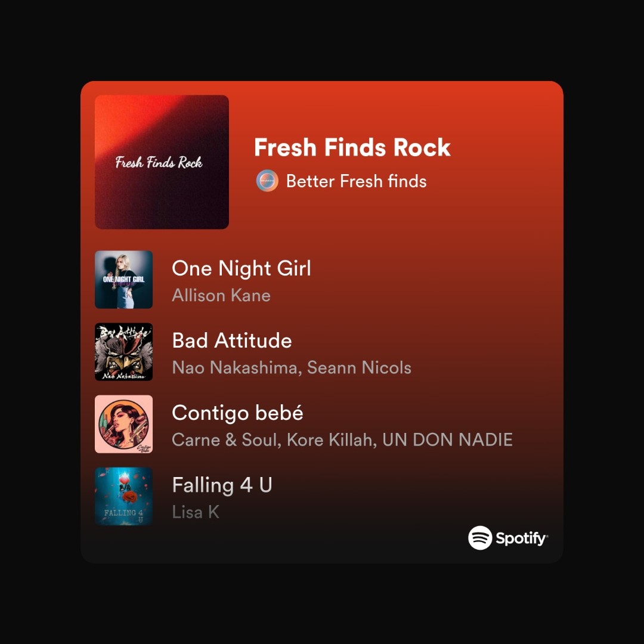The image size is (644, 644).
Task: Play the One Night Girl track title
Action: 241,268
